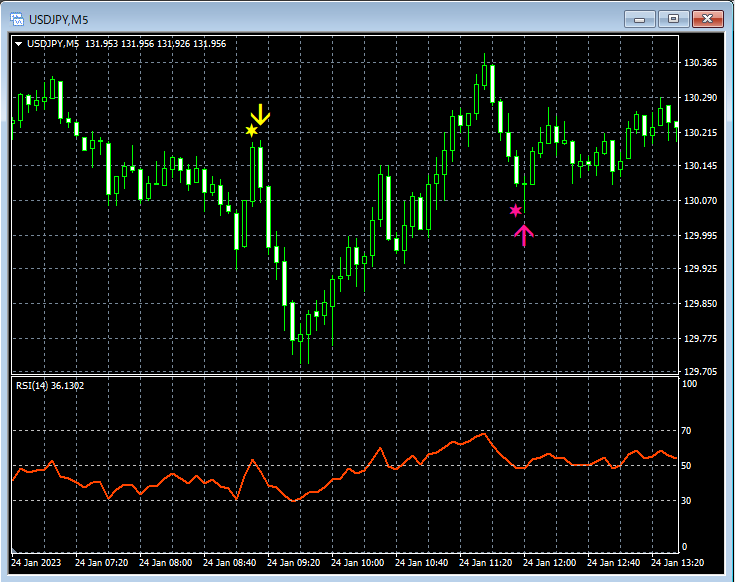
Task: Click the RSI 100 scale label
Action: point(690,384)
